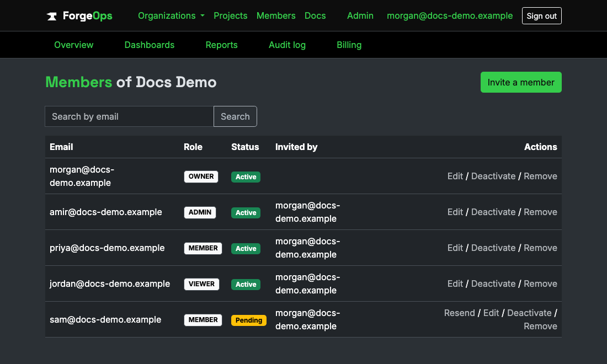This screenshot has width=607, height=364.
Task: Remove member amir@docs-demo.example
Action: coord(540,212)
